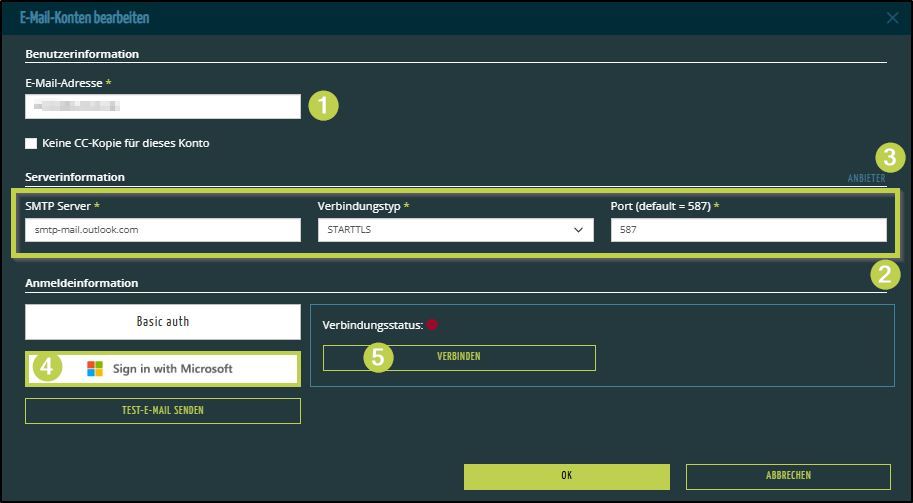Confirm the dialog with OK

(566, 476)
